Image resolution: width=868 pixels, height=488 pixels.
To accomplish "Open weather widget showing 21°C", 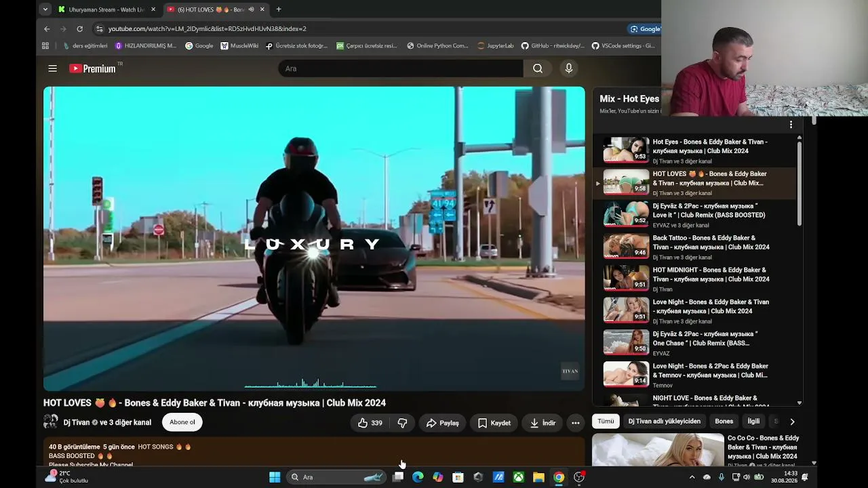I will point(66,477).
